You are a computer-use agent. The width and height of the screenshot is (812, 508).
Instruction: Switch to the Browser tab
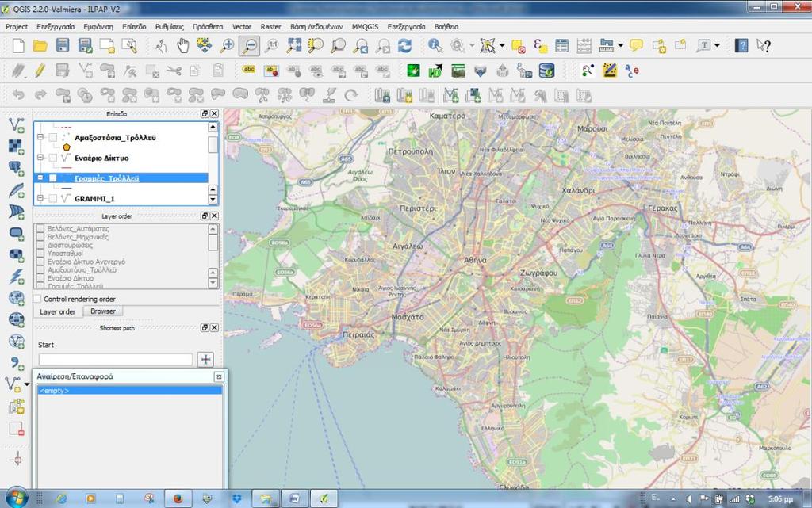tap(102, 311)
